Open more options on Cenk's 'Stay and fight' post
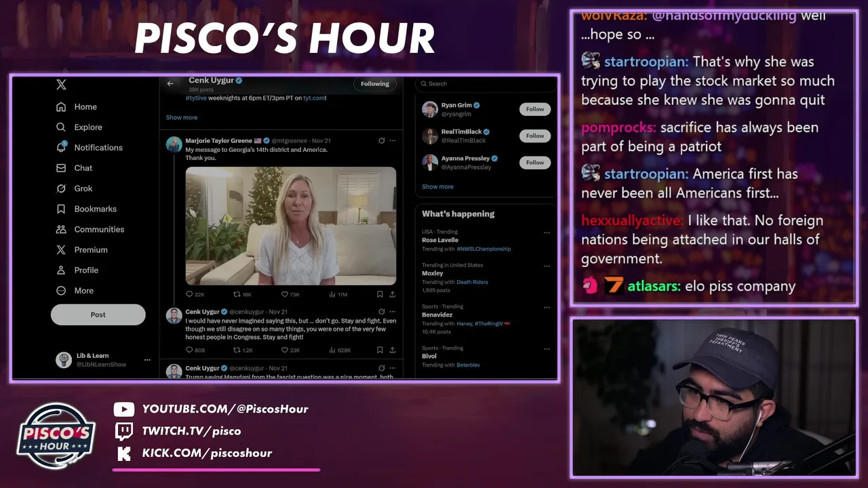Image resolution: width=868 pixels, height=488 pixels. pos(392,312)
